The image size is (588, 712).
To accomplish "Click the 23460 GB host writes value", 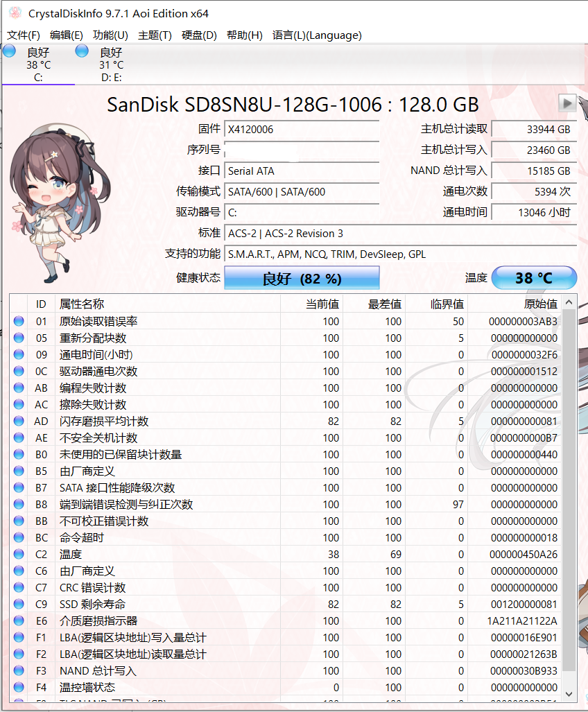I will [534, 150].
